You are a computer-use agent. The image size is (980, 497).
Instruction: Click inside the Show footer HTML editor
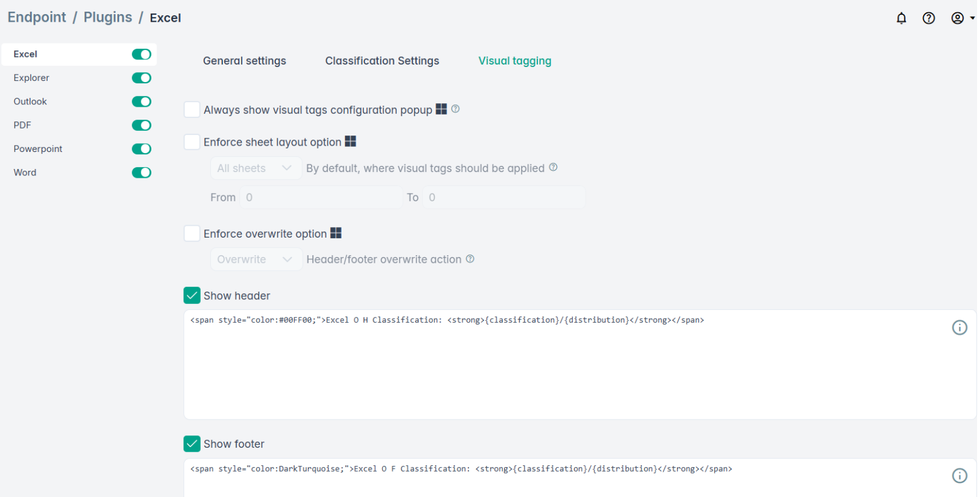point(580,478)
